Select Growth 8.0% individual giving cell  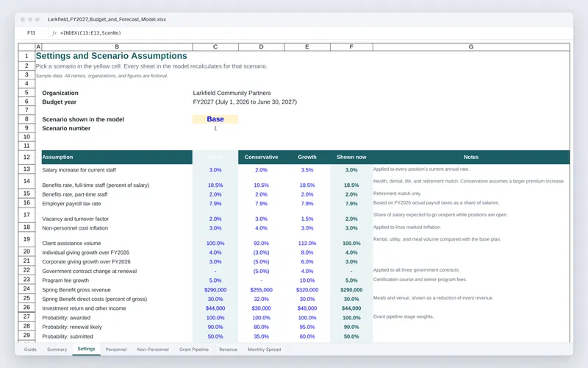point(307,252)
